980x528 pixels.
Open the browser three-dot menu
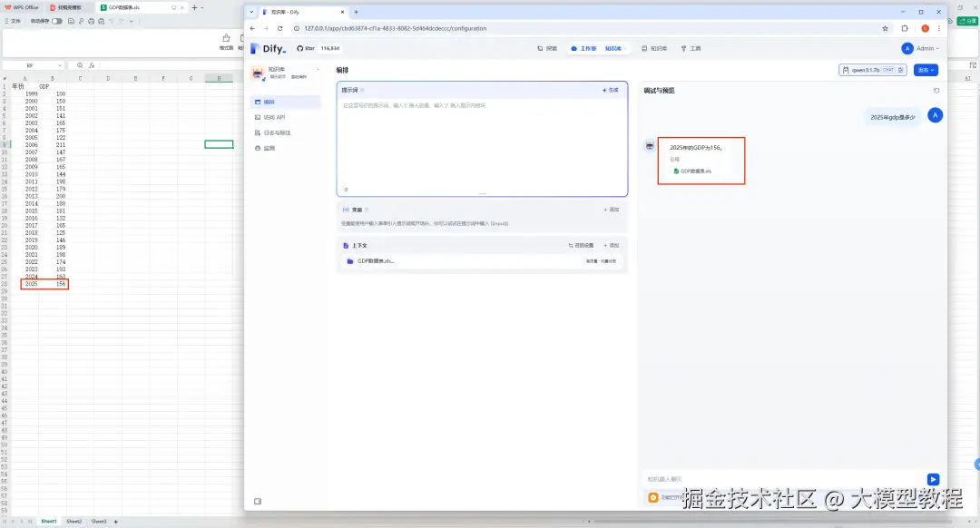pyautogui.click(x=939, y=28)
